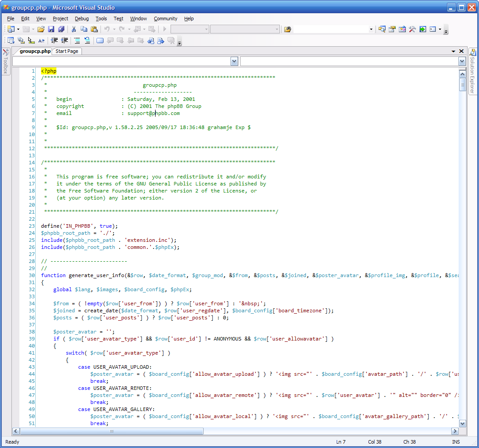Click the Display Quick Info icon

(x=31, y=41)
